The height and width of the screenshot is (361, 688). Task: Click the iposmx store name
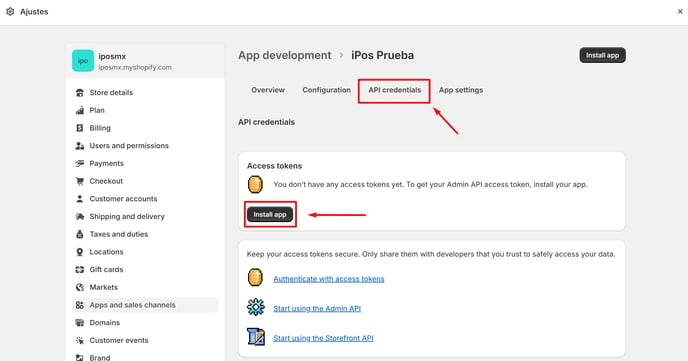pyautogui.click(x=112, y=56)
